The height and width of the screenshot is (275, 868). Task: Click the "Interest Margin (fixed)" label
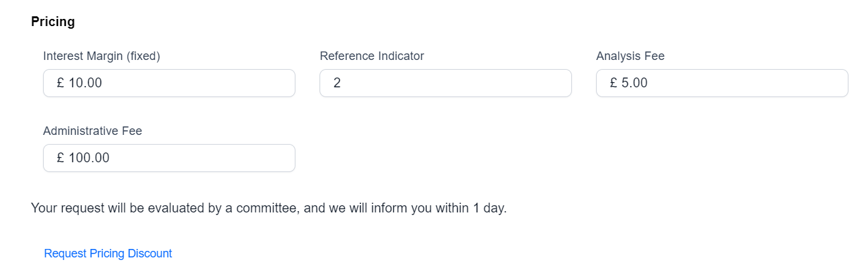[x=102, y=56]
